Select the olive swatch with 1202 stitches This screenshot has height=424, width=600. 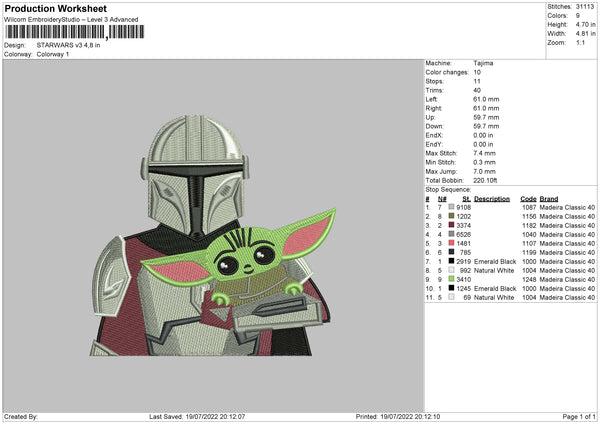(449, 216)
